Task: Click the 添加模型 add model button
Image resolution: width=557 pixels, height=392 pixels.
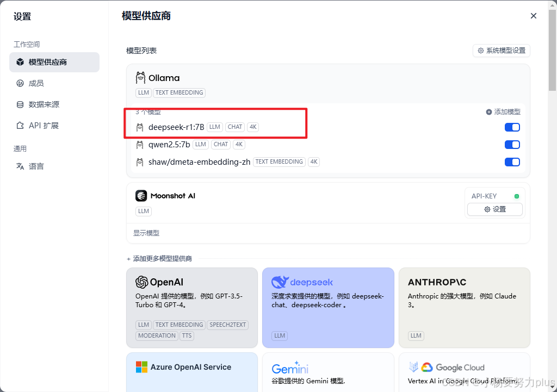Action: point(503,112)
